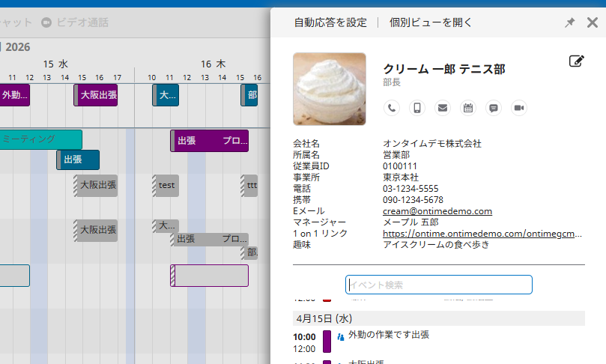
Task: Click the phone call icon under the name
Action: coord(392,108)
